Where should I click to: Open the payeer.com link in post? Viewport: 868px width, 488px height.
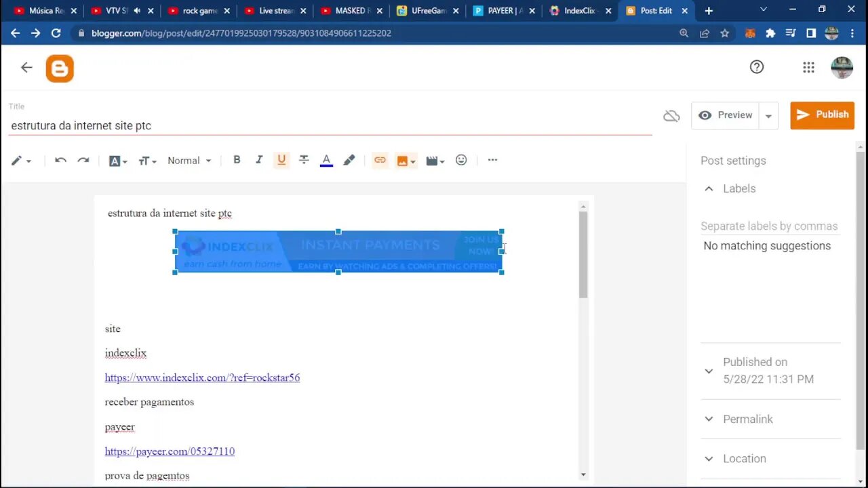pos(170,451)
